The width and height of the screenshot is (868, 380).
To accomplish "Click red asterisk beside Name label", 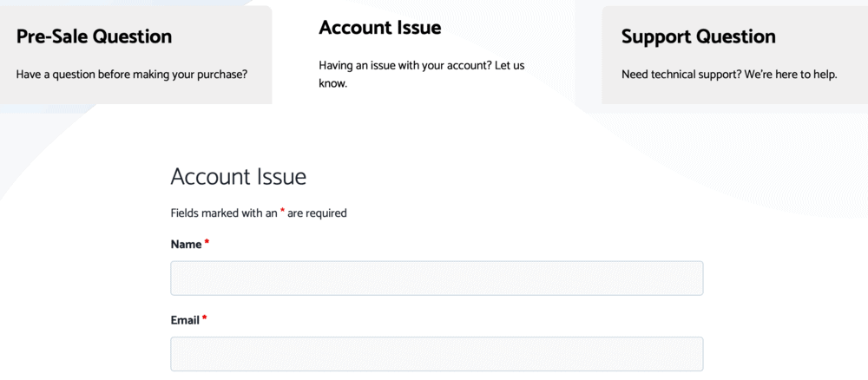I will pos(207,244).
